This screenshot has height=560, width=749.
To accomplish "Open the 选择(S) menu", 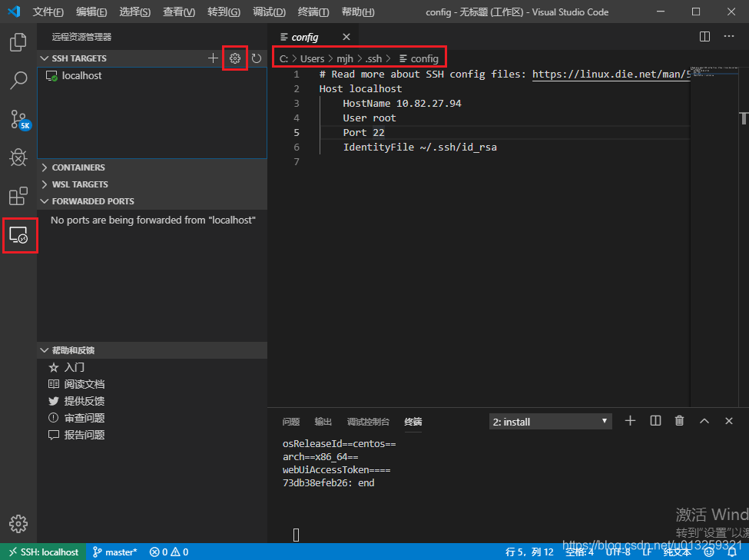I will 135,12.
